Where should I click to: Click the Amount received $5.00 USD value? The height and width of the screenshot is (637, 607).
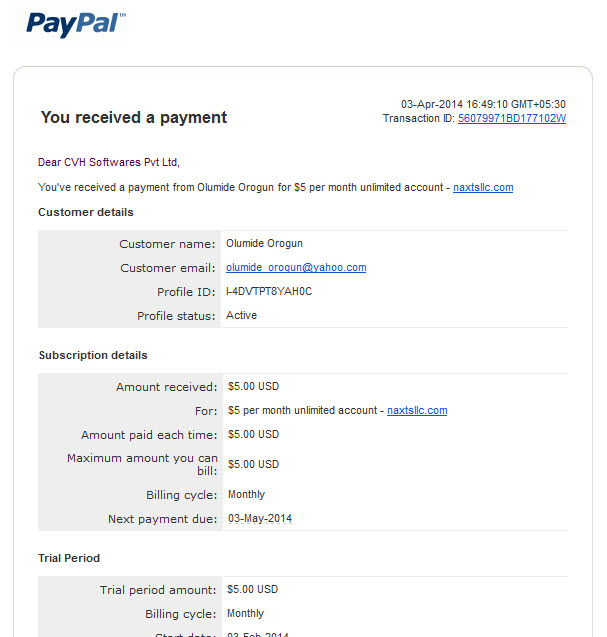253,386
